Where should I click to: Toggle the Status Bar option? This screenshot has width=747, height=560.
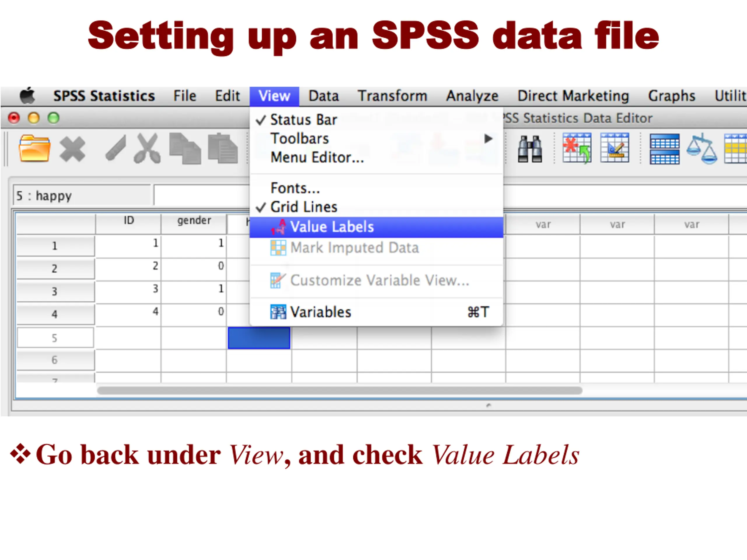[376, 120]
